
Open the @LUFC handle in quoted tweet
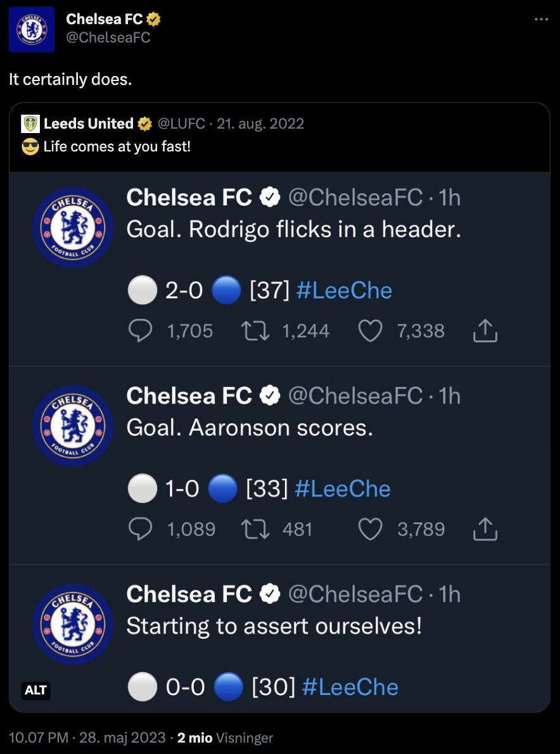point(181,124)
